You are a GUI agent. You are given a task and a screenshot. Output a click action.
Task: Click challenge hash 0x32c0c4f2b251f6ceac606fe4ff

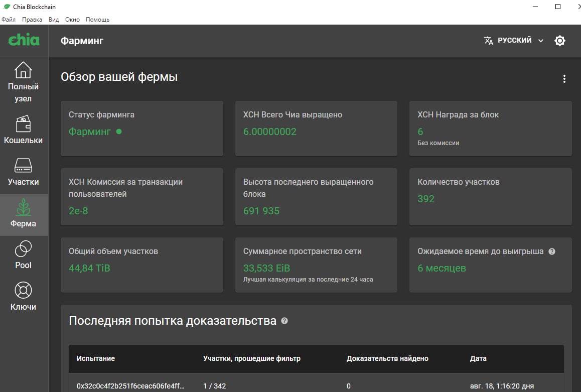130,386
